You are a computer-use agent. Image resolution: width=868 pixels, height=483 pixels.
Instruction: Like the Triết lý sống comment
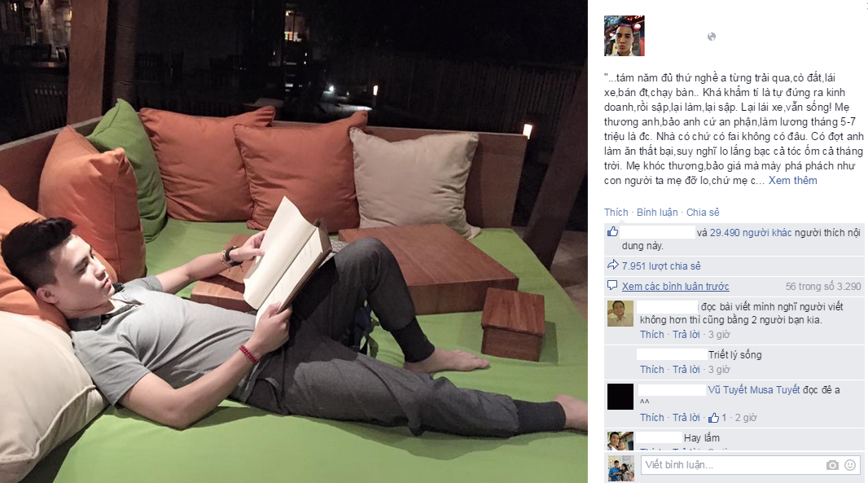pos(651,370)
